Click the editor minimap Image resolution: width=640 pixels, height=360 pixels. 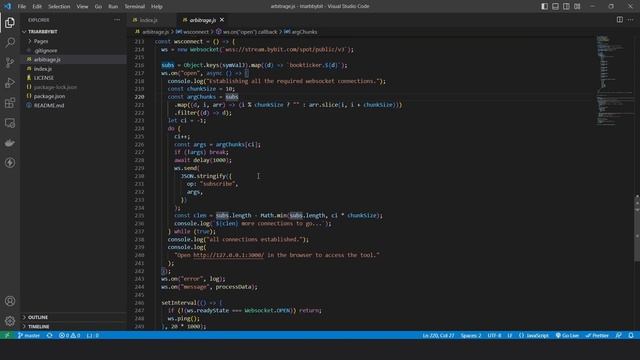616,82
